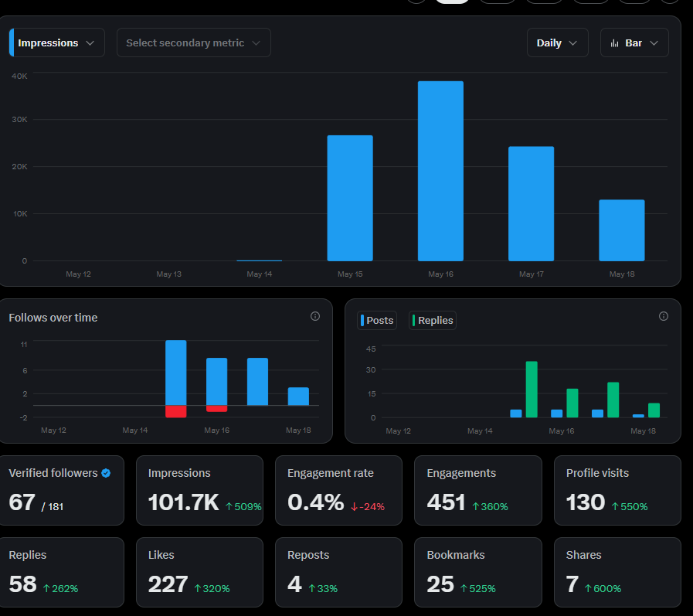The width and height of the screenshot is (693, 616).
Task: Open the Shares 7 card
Action: (617, 572)
